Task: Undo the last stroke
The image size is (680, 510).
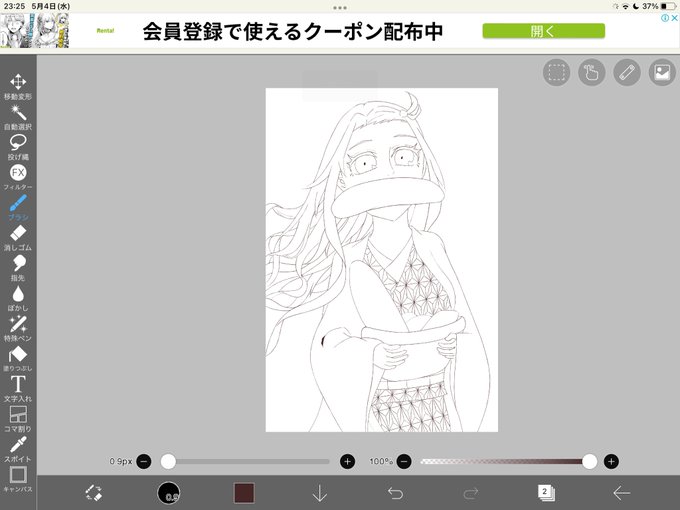Action: tap(395, 493)
